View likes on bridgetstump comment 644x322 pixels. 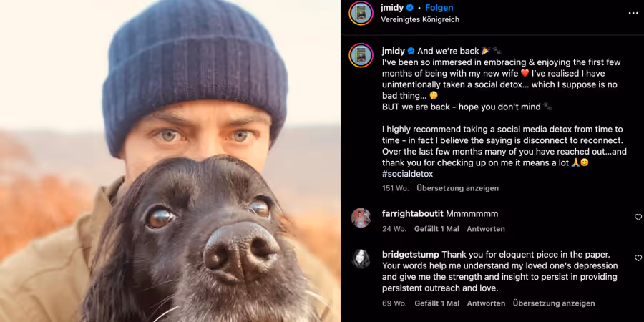(x=436, y=303)
